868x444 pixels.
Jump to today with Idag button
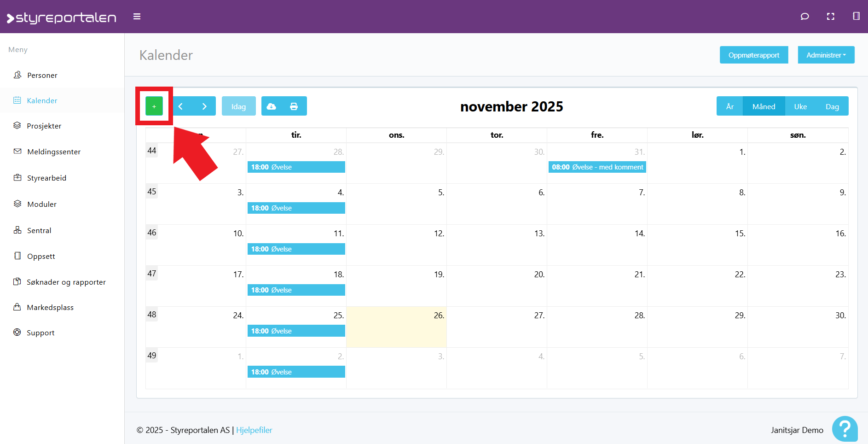[x=238, y=106]
